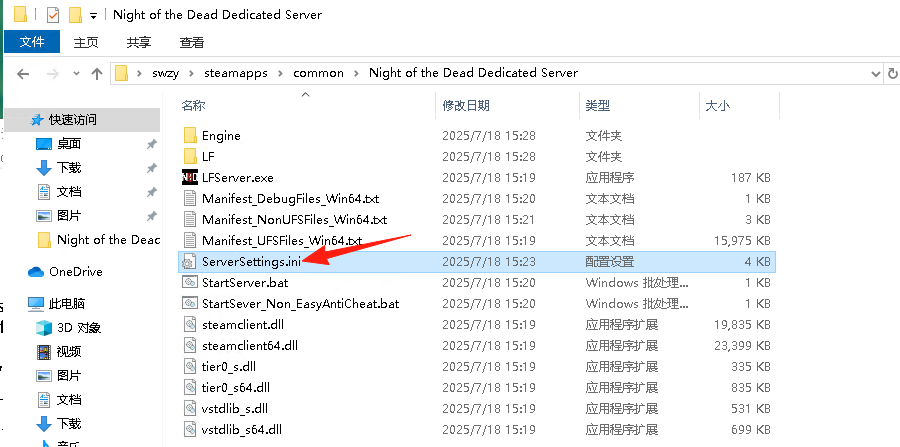This screenshot has height=447, width=900.
Task: Select the tier0_s64.dll file icon
Action: click(x=190, y=387)
